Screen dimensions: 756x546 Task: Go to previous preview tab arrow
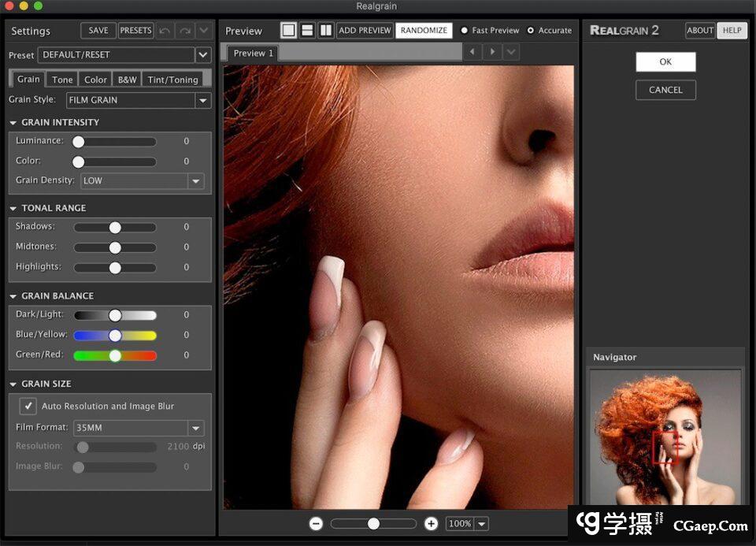point(472,52)
